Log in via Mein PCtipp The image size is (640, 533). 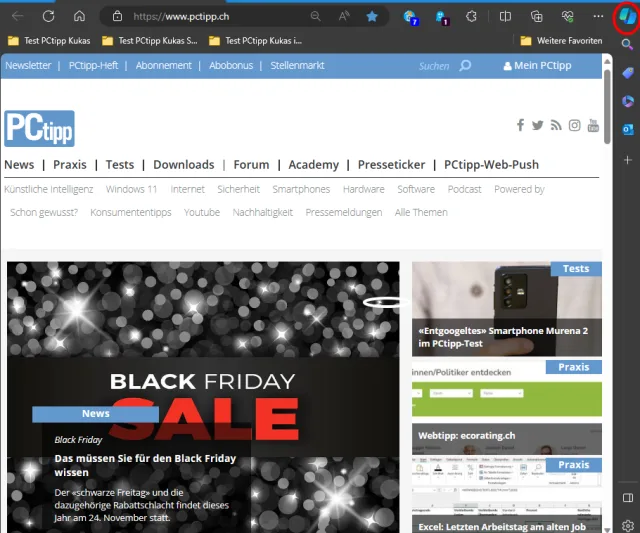point(537,65)
